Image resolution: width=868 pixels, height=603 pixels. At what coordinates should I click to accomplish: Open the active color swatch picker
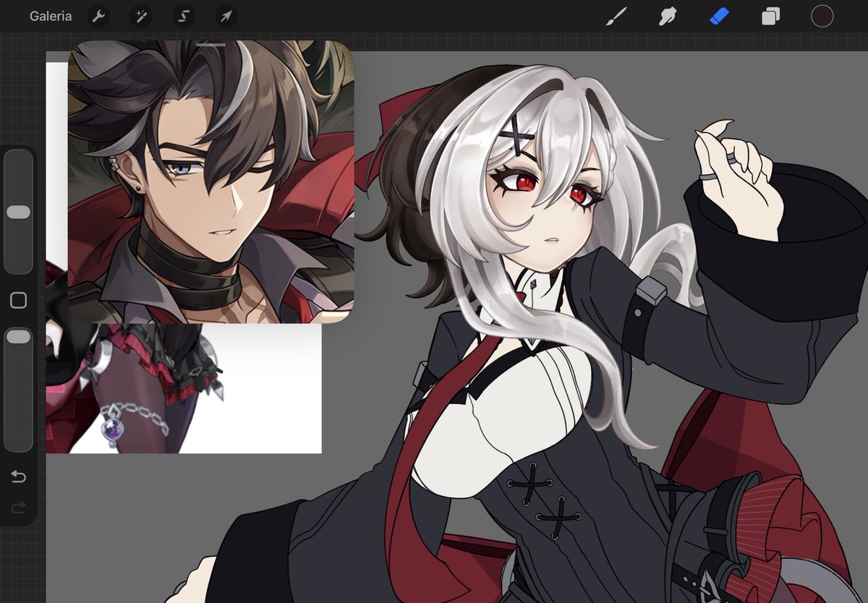822,16
